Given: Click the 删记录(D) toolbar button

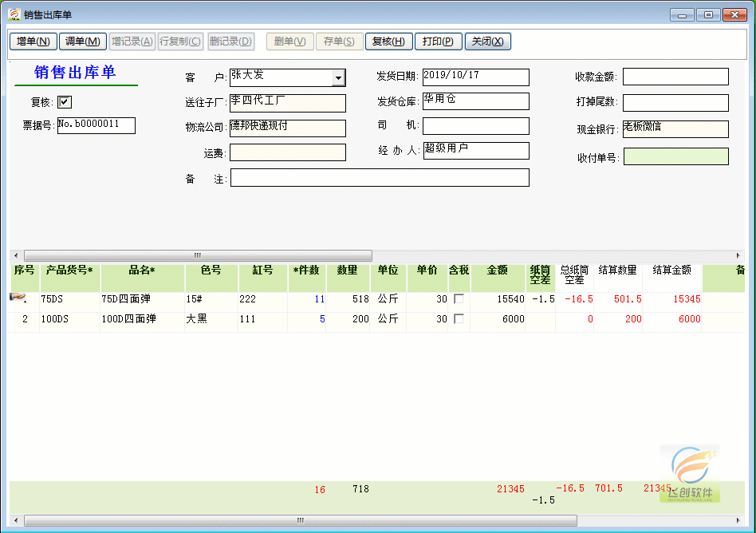Looking at the screenshot, I should [231, 41].
